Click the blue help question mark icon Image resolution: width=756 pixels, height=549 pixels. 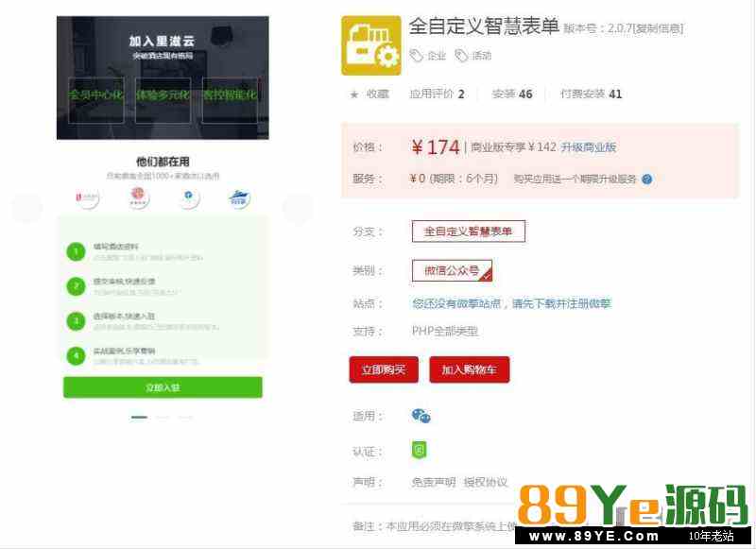click(647, 180)
